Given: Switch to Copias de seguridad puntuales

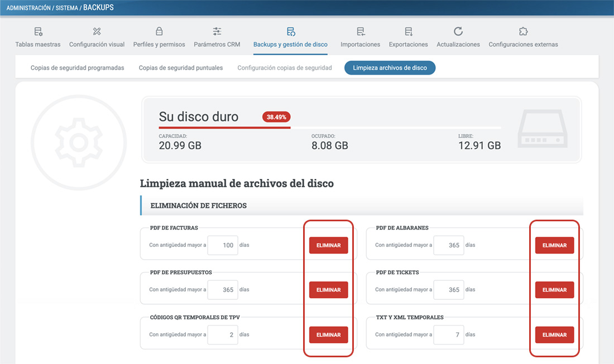Looking at the screenshot, I should (x=180, y=67).
